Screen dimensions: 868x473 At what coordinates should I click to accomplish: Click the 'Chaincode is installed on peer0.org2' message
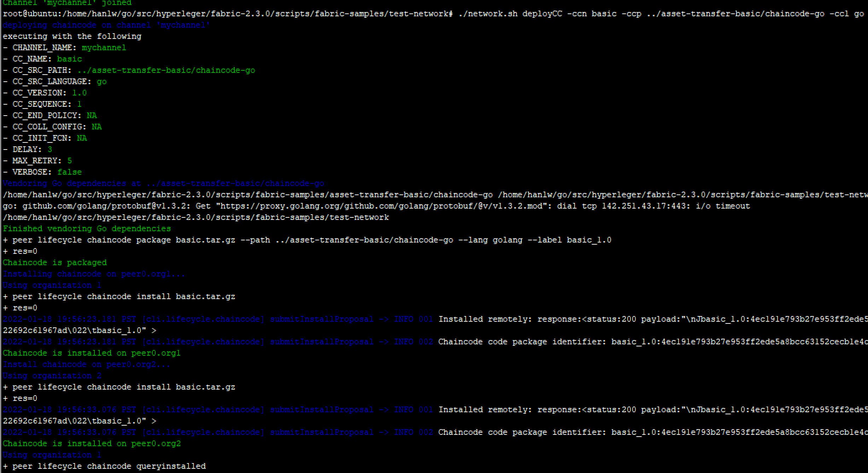[92, 443]
